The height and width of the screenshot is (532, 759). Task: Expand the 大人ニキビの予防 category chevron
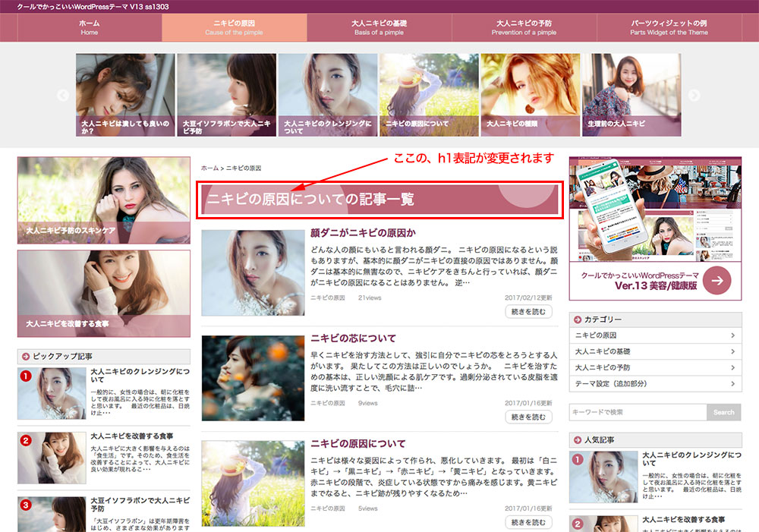(x=733, y=368)
